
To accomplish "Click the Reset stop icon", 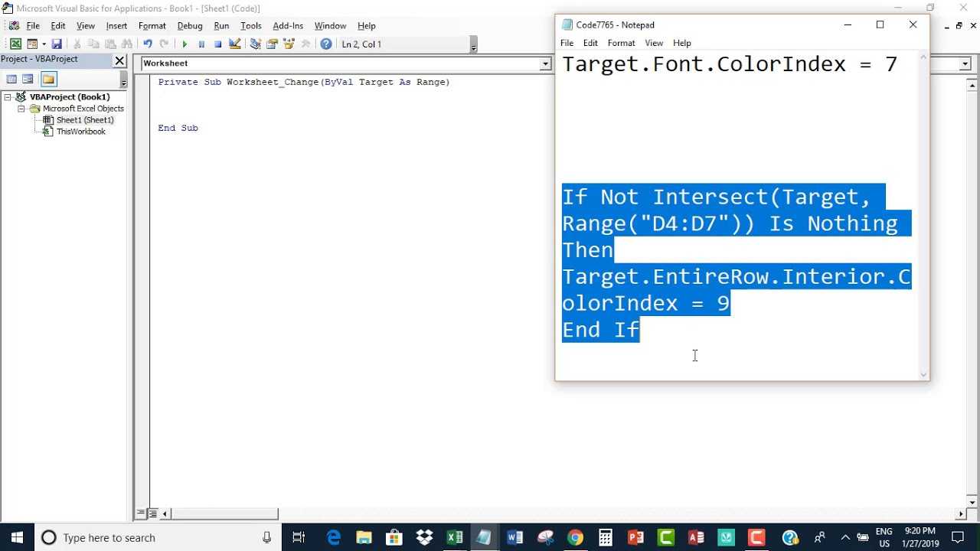I will tap(218, 44).
